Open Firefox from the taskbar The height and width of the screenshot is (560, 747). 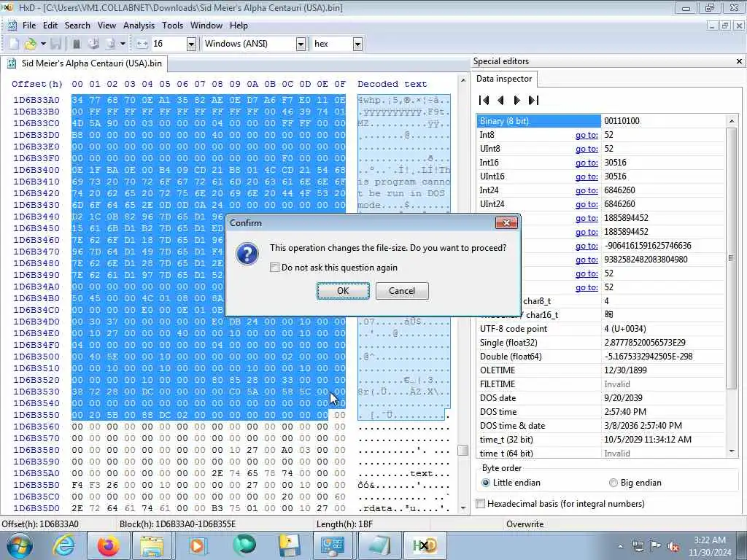pyautogui.click(x=109, y=545)
